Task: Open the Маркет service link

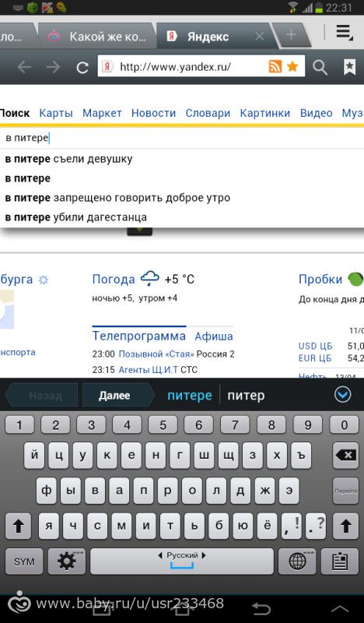Action: point(102,113)
